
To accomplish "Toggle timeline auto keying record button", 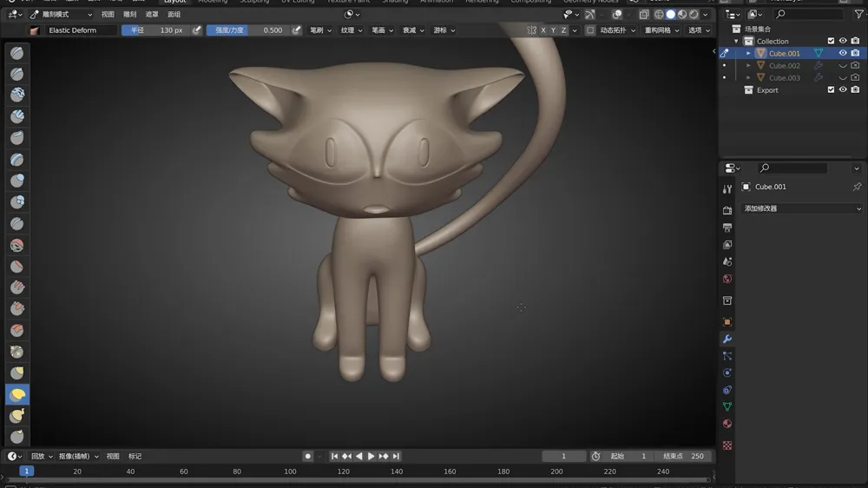I will tap(308, 457).
